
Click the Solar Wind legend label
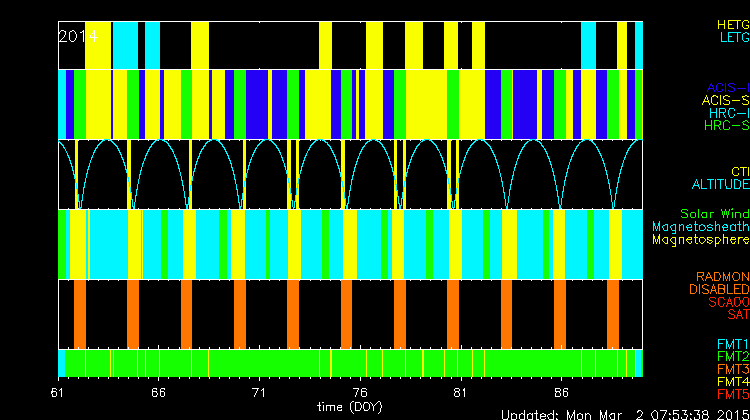pos(714,214)
